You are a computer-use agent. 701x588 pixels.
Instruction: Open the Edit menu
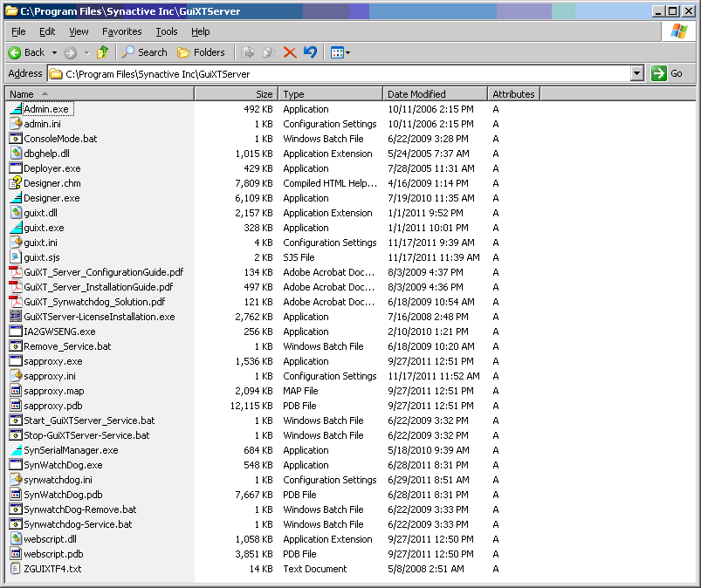[47, 31]
